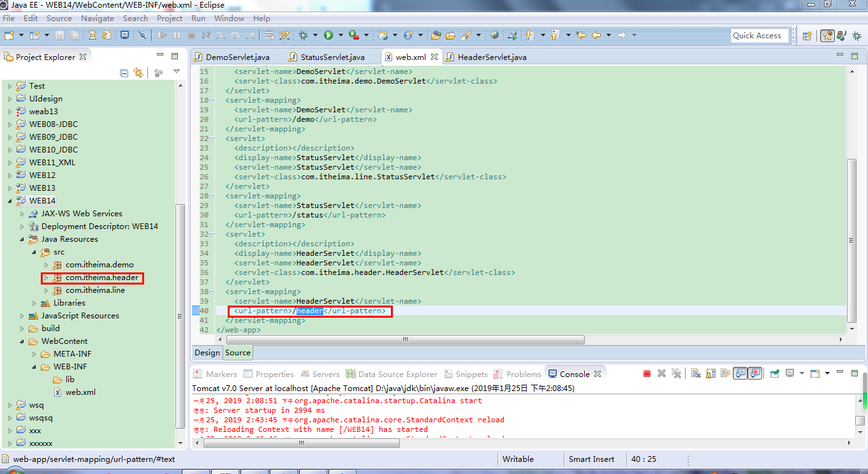Viewport: 868px width, 474px height.
Task: Switch to StatusServlet.java tab
Action: pos(327,57)
